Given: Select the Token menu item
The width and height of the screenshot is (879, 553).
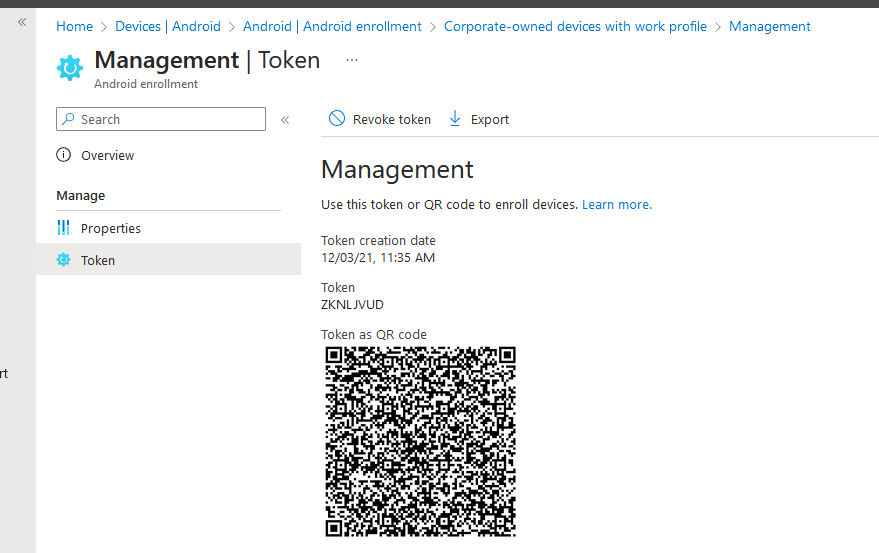Looking at the screenshot, I should tap(168, 259).
